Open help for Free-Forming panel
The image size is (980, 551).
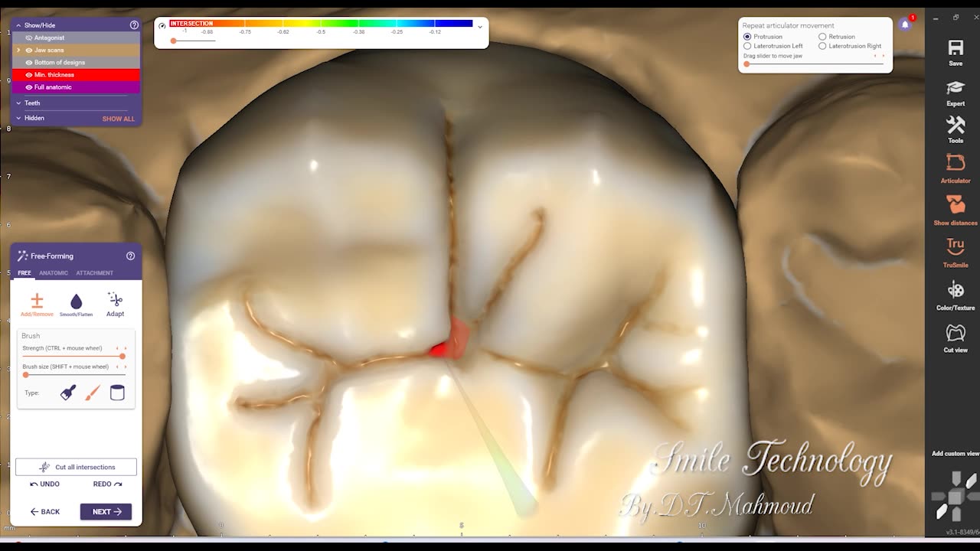click(x=130, y=256)
